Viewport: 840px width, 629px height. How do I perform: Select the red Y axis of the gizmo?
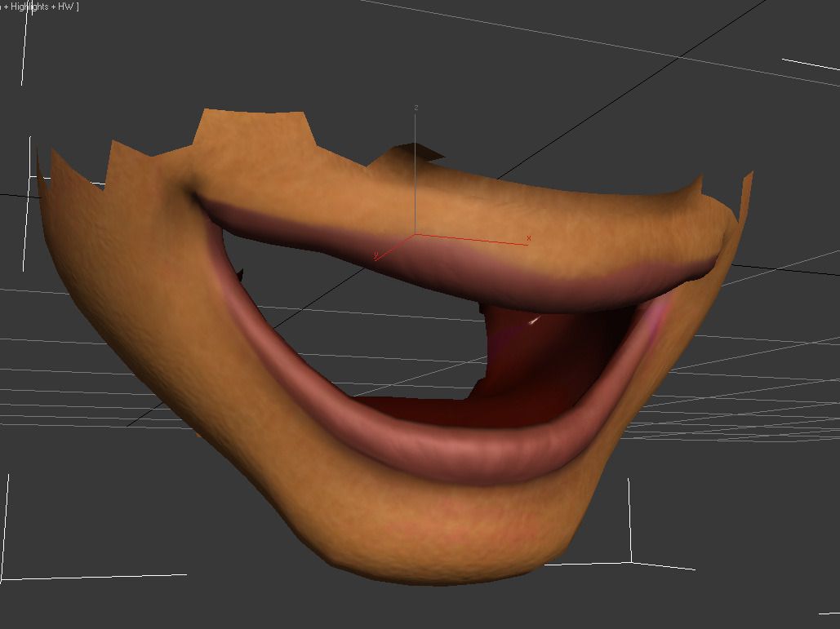tap(395, 247)
